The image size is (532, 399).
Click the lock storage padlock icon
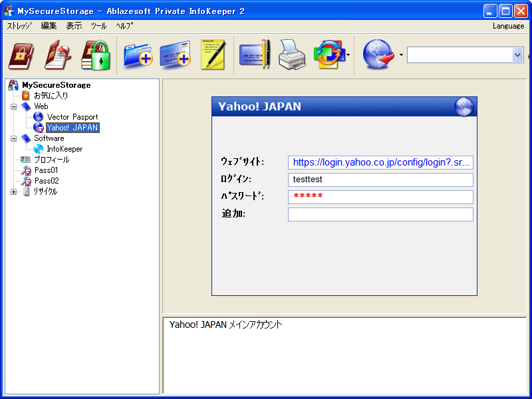[96, 55]
